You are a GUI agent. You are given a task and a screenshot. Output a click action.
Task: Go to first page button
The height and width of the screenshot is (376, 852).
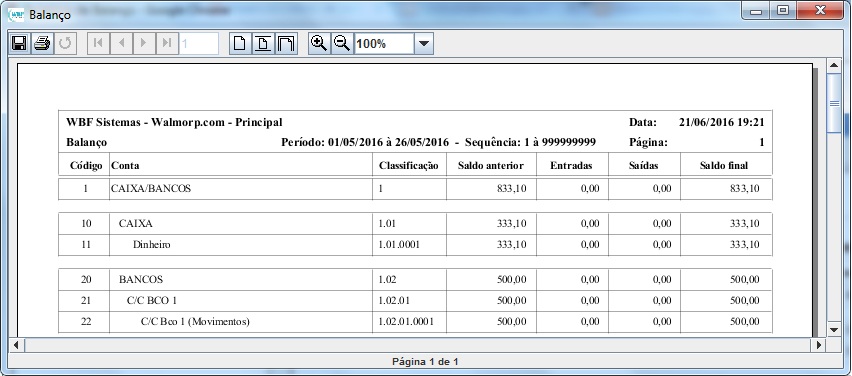(x=98, y=43)
